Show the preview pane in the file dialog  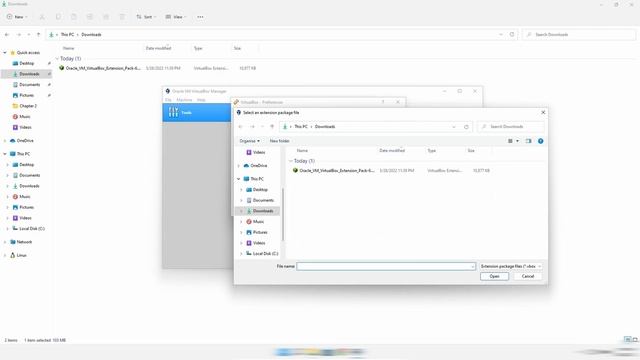coord(528,141)
